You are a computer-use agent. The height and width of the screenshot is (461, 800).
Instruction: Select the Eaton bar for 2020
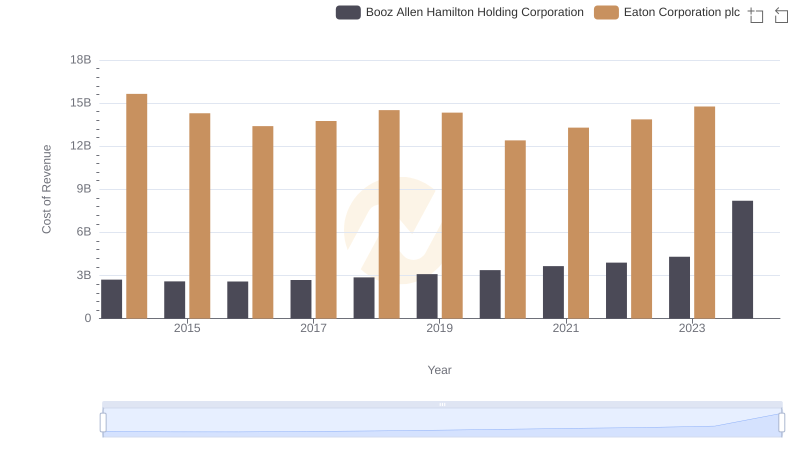click(515, 229)
